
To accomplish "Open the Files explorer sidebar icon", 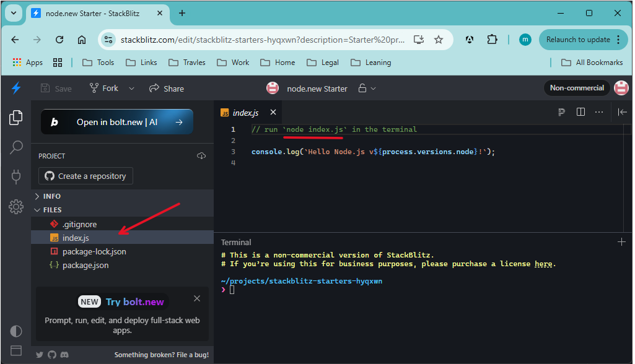I will point(15,118).
